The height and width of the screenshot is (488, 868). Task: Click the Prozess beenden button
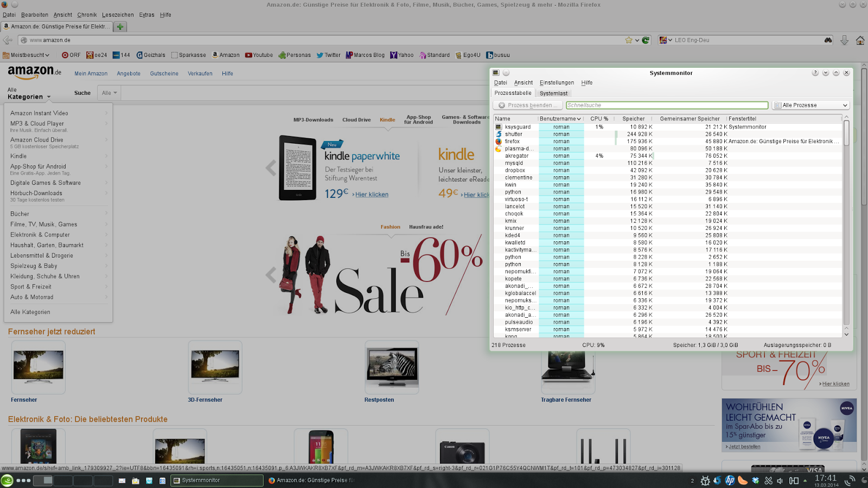pos(528,105)
